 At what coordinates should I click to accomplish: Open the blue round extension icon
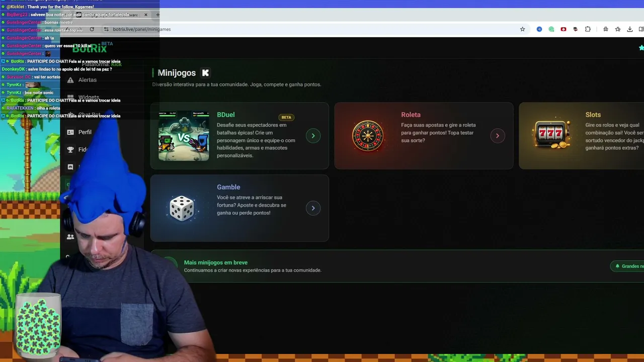[539, 29]
